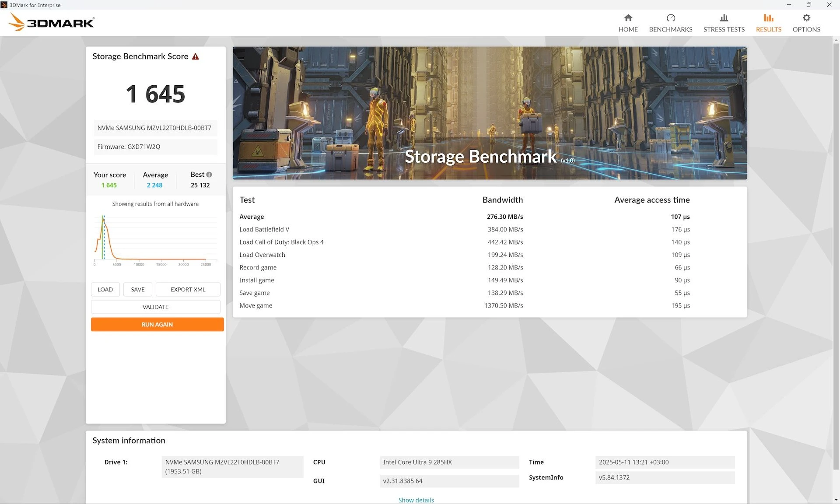Image resolution: width=840 pixels, height=504 pixels.
Task: Click the Install game test label
Action: (257, 280)
